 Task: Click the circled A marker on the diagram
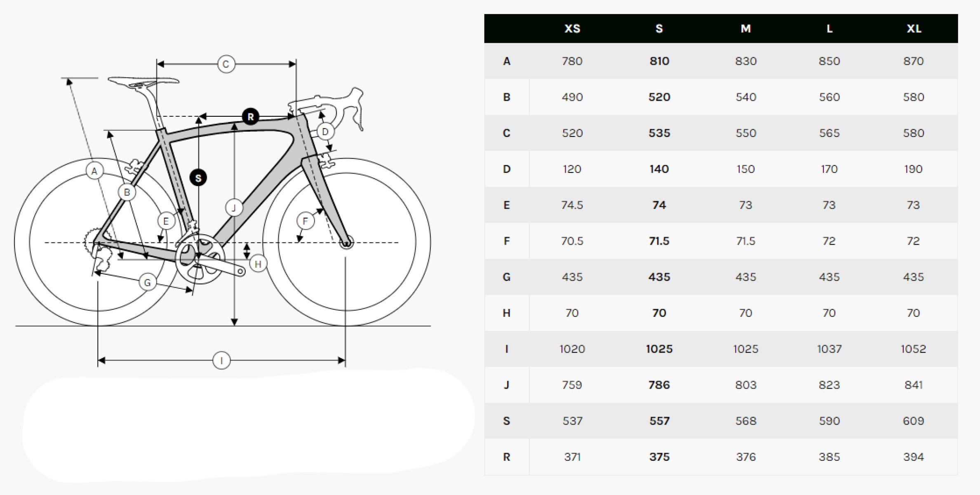94,171
